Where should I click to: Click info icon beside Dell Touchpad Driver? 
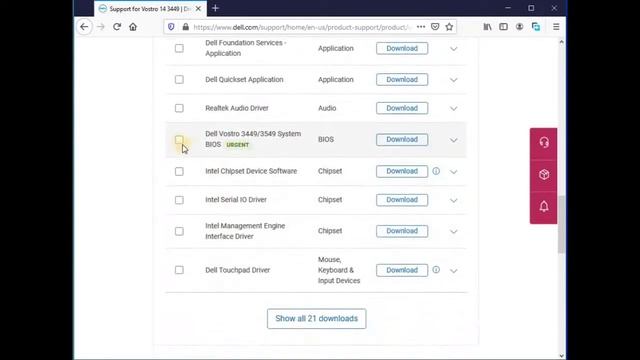point(436,270)
